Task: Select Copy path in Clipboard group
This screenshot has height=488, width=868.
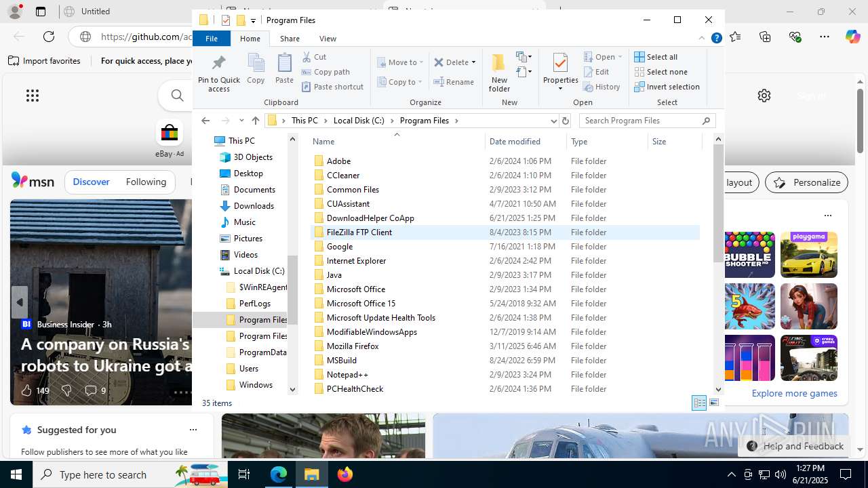Action: pyautogui.click(x=325, y=72)
